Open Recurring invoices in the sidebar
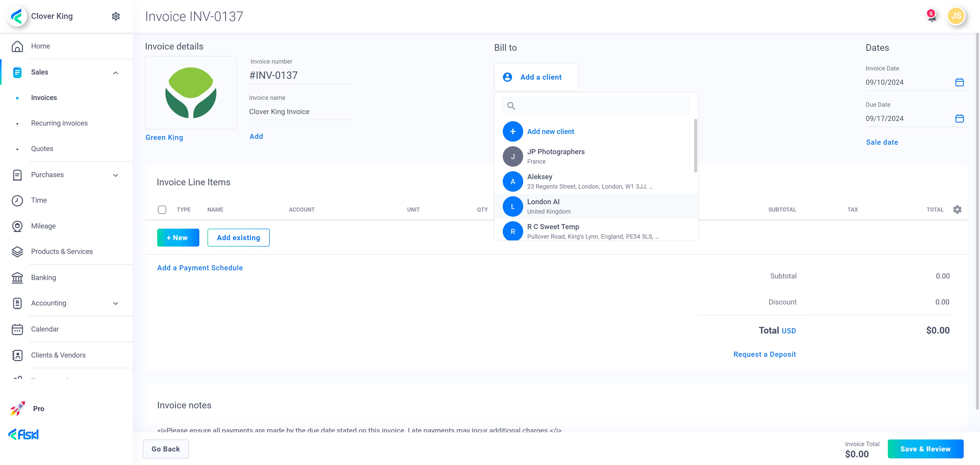The width and height of the screenshot is (980, 465). pos(59,123)
